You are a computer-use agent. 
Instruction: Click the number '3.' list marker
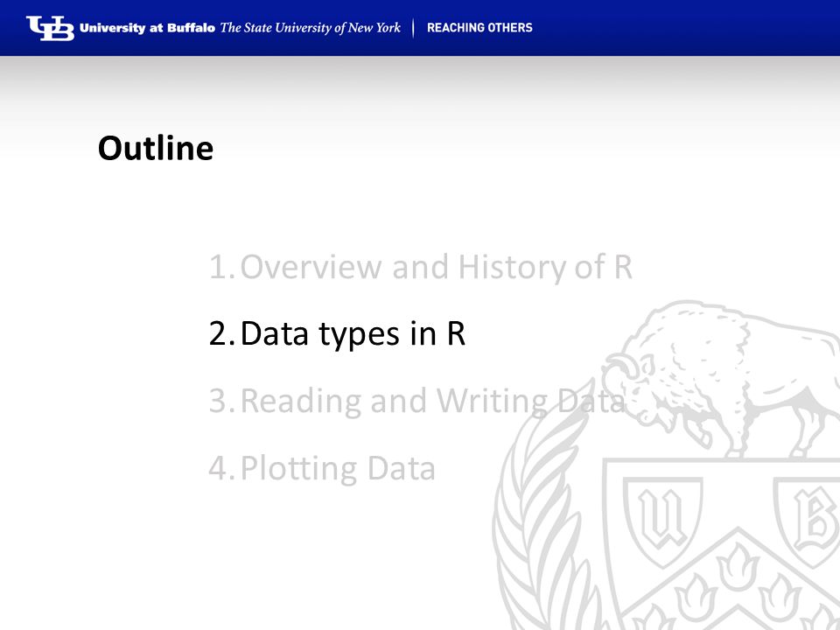(221, 401)
